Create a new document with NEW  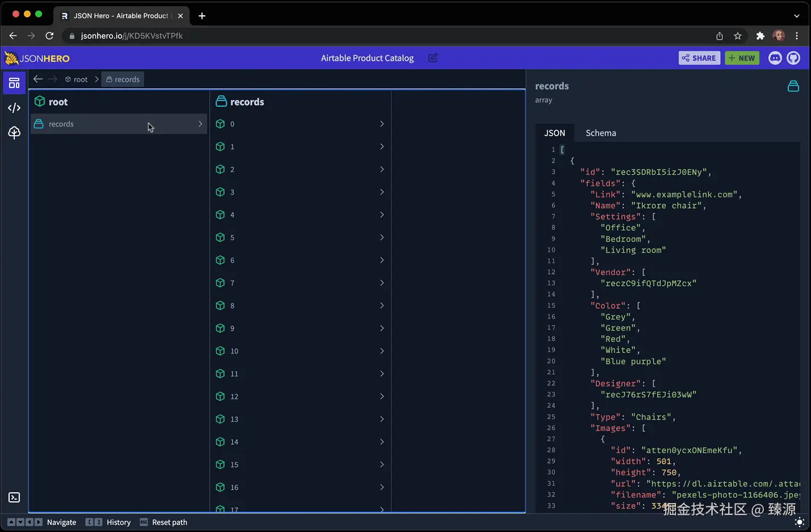coord(742,58)
